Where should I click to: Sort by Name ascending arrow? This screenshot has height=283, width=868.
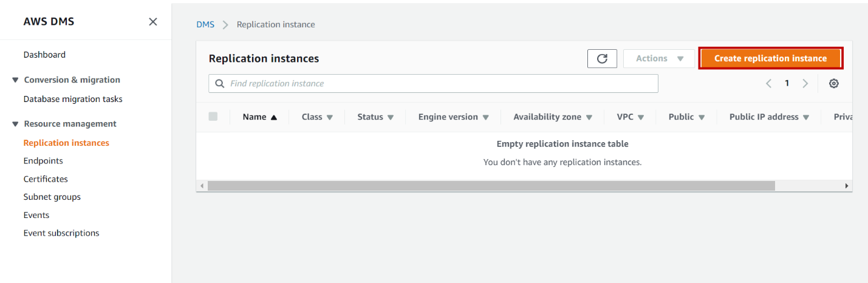click(274, 117)
